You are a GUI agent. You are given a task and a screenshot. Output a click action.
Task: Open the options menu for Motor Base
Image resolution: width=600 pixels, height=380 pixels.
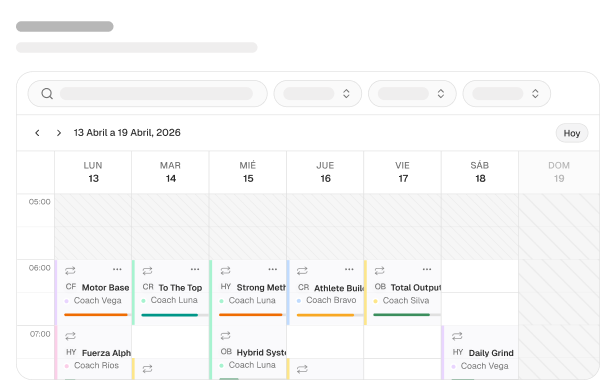point(117,269)
